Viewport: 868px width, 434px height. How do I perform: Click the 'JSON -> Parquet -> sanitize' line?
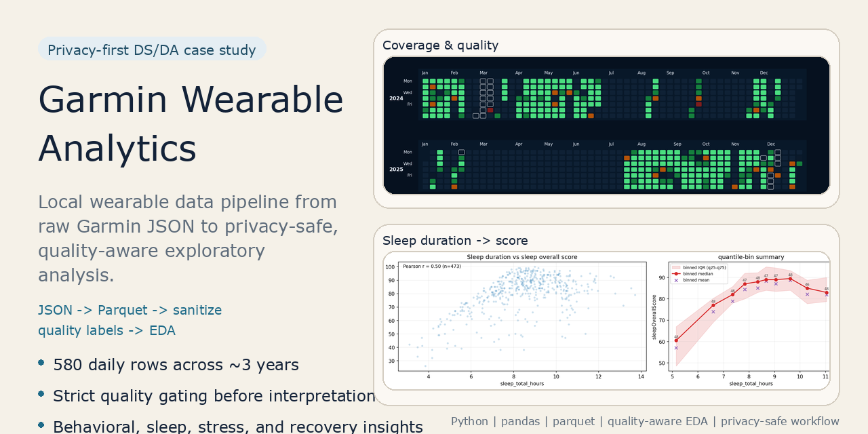130,310
